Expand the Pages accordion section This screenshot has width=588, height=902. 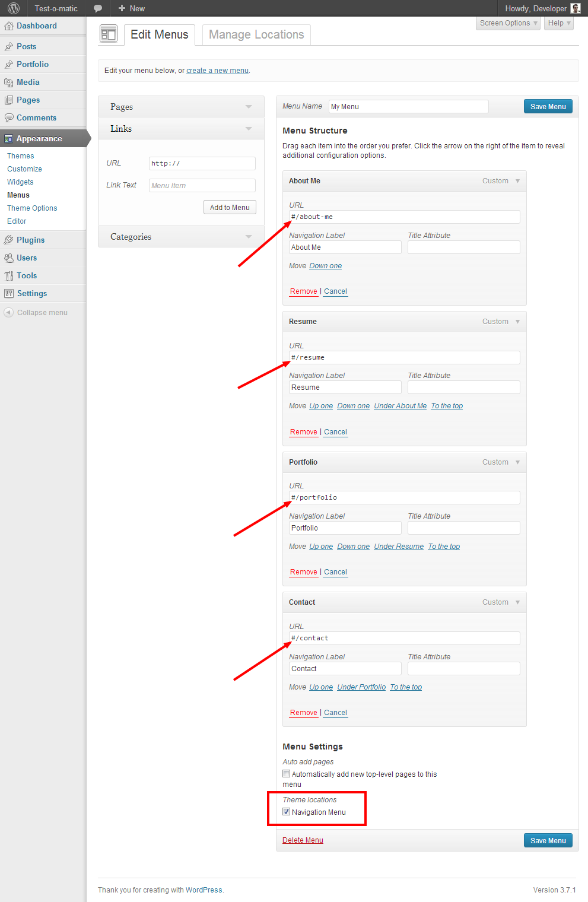click(249, 107)
